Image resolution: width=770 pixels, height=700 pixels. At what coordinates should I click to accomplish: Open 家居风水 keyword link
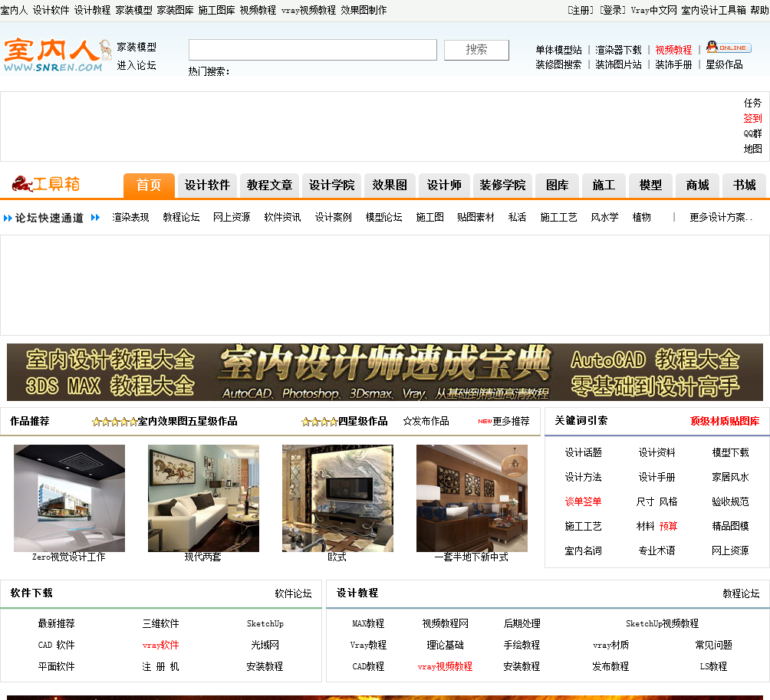730,477
